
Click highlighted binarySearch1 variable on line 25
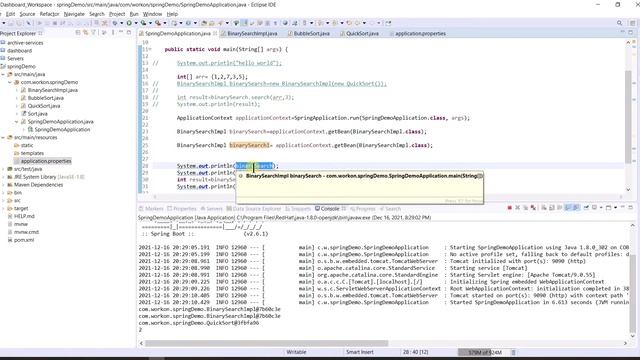click(249, 145)
